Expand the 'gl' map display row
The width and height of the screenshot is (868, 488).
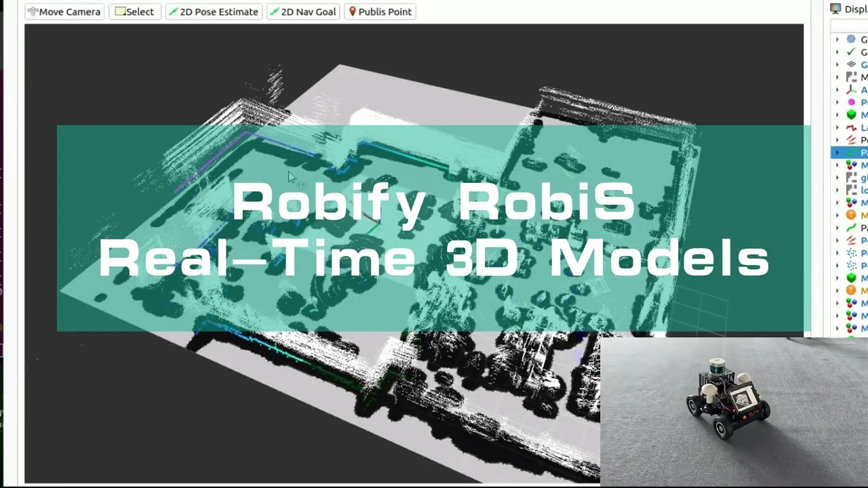click(837, 178)
